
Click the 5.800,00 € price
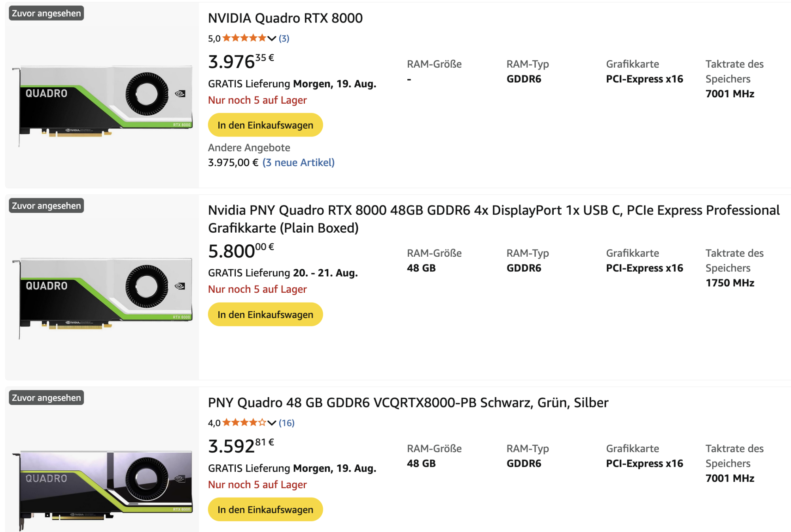pyautogui.click(x=240, y=251)
